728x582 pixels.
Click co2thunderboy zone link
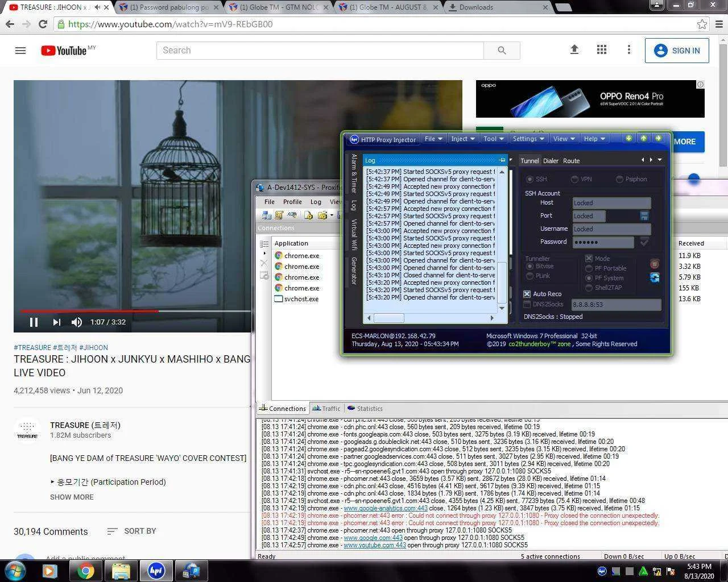click(x=540, y=344)
